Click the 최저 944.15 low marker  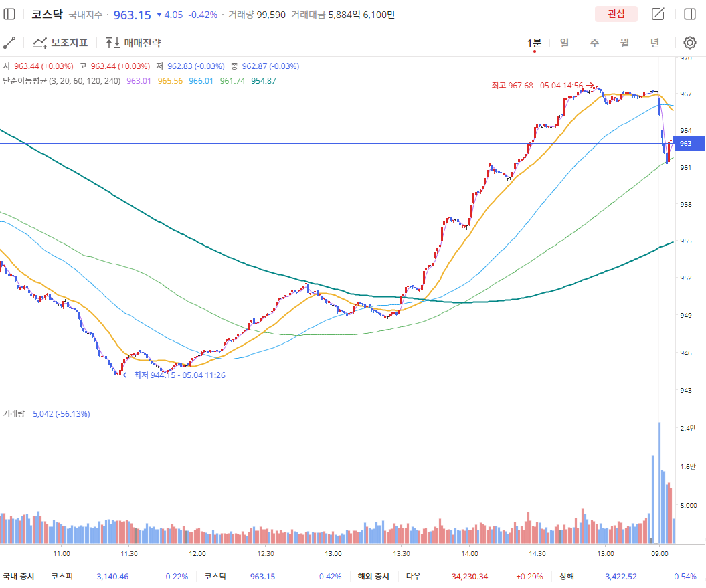coord(174,375)
